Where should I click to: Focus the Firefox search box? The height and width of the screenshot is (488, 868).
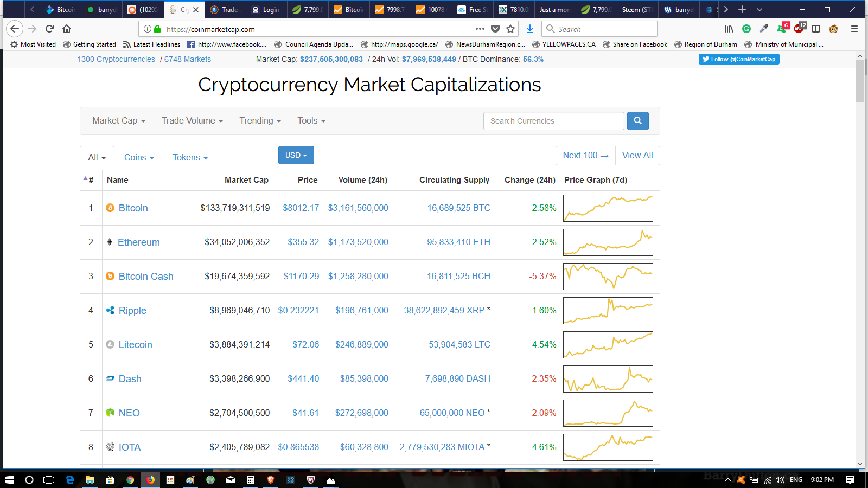599,29
